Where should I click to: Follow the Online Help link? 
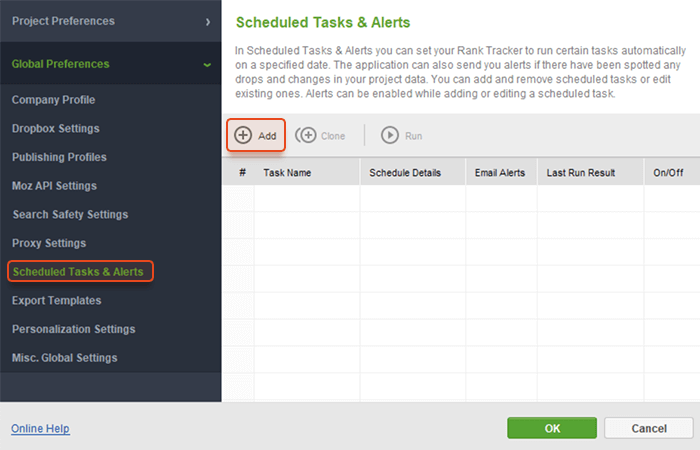pos(40,429)
